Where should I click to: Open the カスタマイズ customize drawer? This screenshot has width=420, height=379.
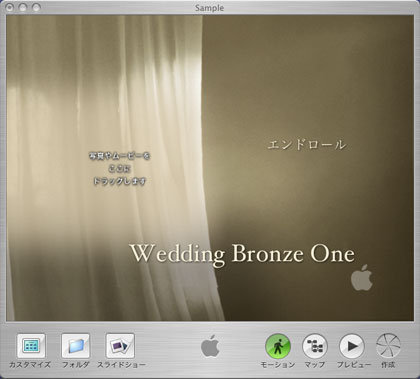tap(31, 346)
